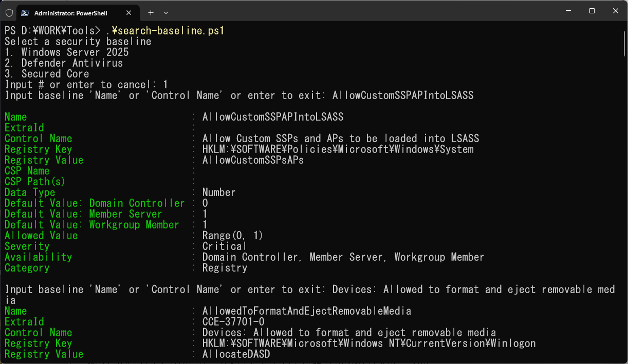Click the 'Critical' severity value

(224, 246)
